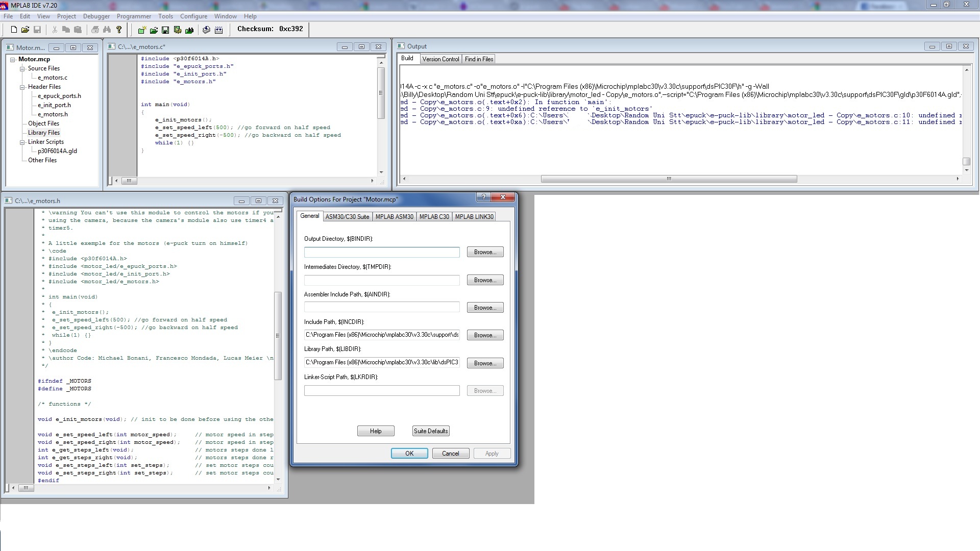Screen dimensions: 980x551
Task: Click the Save Workspace green floppy icon
Action: (x=165, y=30)
